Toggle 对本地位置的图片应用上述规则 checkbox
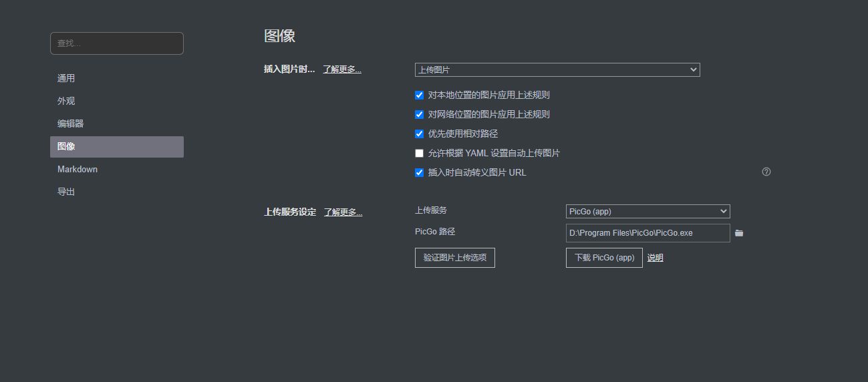This screenshot has height=382, width=868. pyautogui.click(x=420, y=95)
